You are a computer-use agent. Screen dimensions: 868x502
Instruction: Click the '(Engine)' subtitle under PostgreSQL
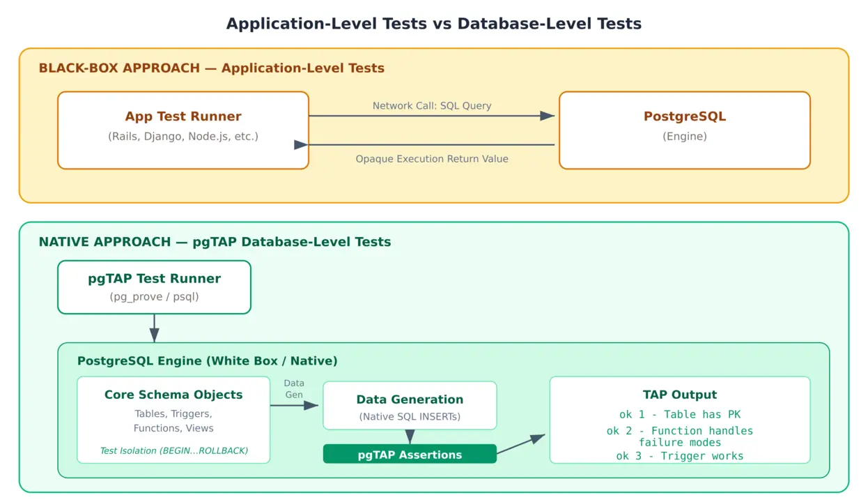pos(685,137)
